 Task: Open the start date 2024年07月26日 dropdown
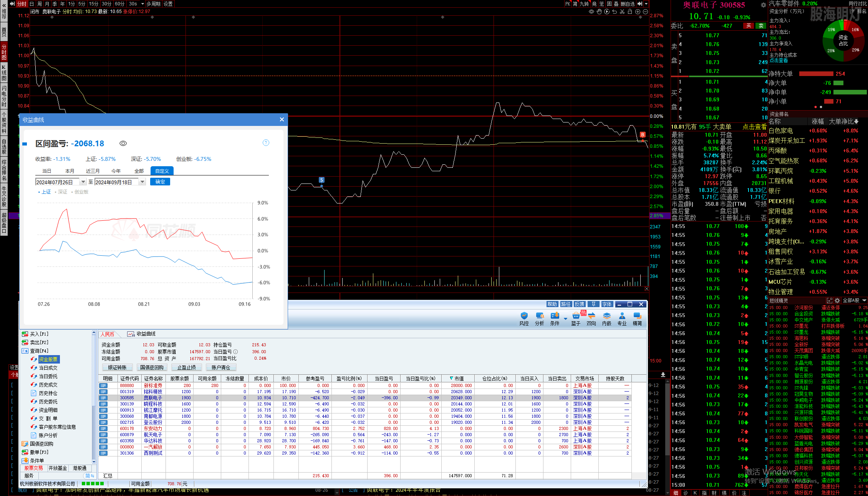coord(83,182)
